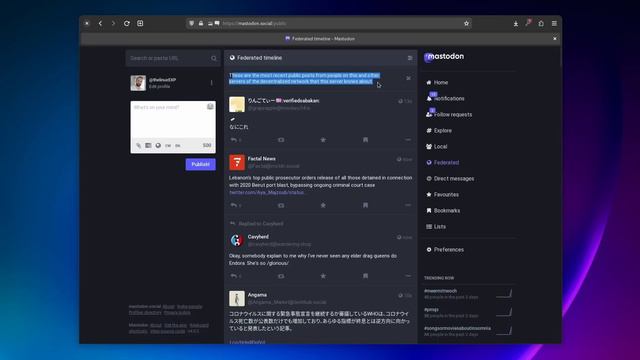Image resolution: width=640 pixels, height=360 pixels.
Task: Bookmark the verifiedsabakan post
Action: point(365,140)
